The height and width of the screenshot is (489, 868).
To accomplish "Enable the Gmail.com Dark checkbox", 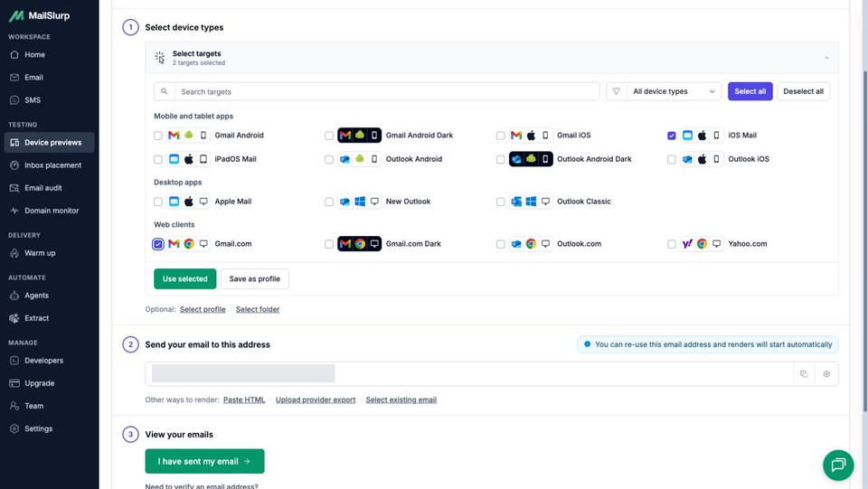I will click(329, 244).
